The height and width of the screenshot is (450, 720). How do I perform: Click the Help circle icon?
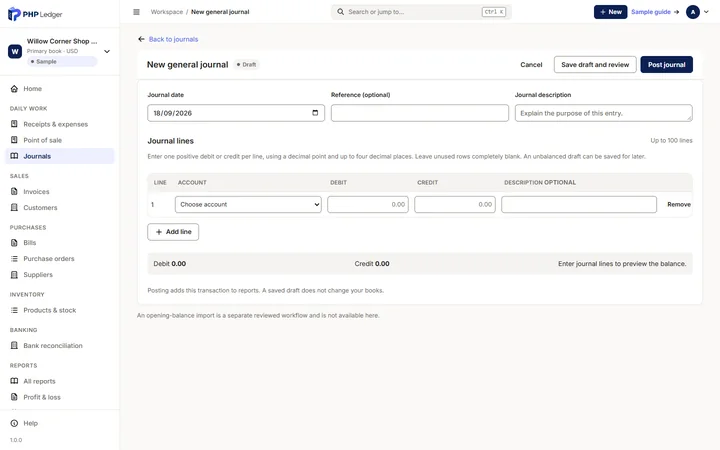pyautogui.click(x=14, y=423)
